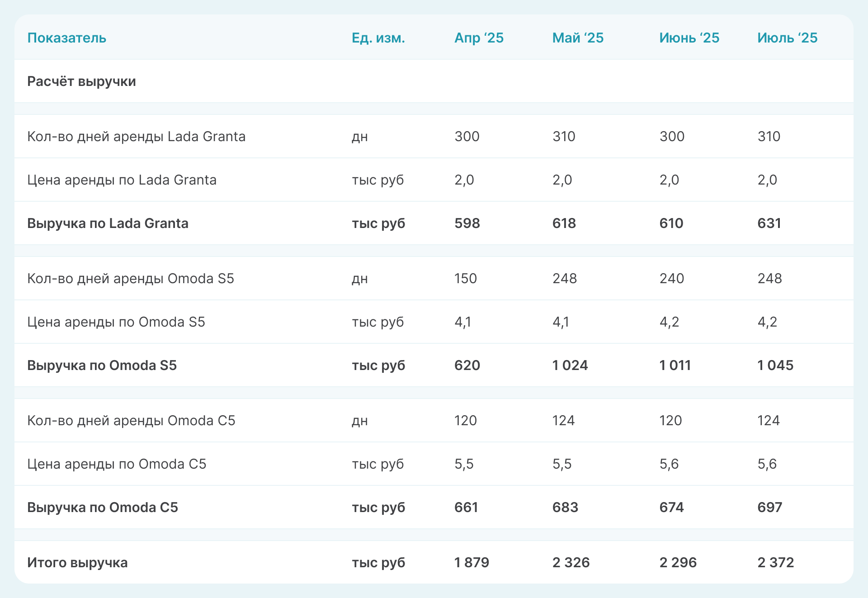The width and height of the screenshot is (868, 598).
Task: Click Цена аренды по Omoda C5 label
Action: coord(117,464)
